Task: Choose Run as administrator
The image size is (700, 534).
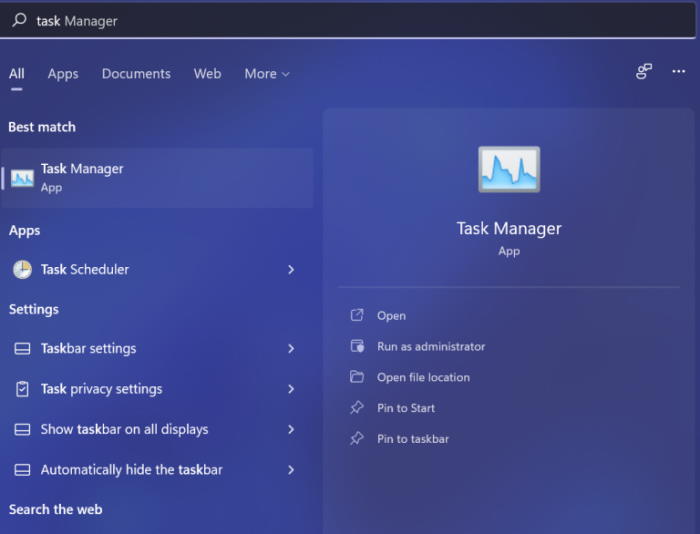Action: 431,346
